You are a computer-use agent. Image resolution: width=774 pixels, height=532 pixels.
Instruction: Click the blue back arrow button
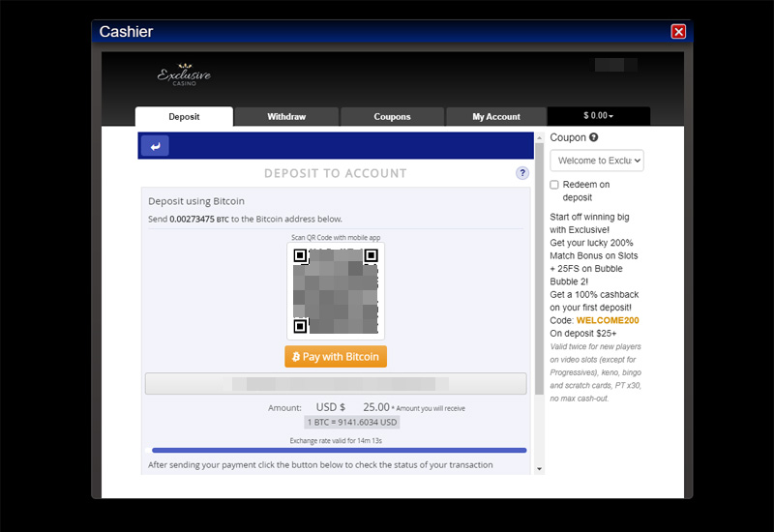155,146
